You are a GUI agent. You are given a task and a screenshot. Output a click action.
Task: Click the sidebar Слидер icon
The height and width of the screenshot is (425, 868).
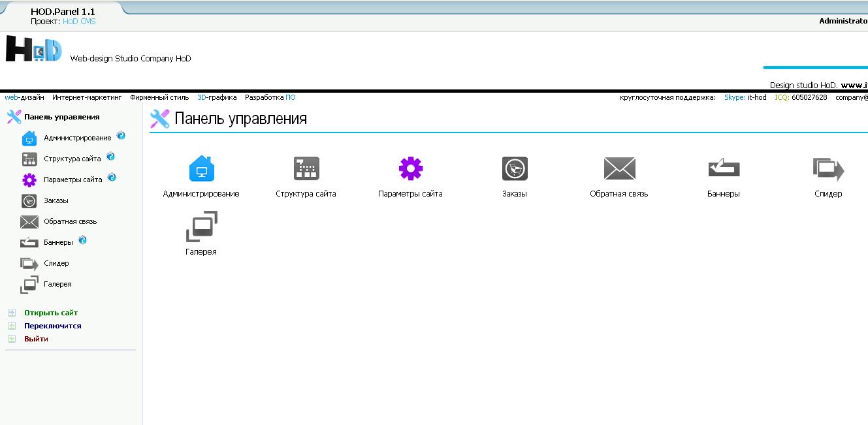pos(29,264)
